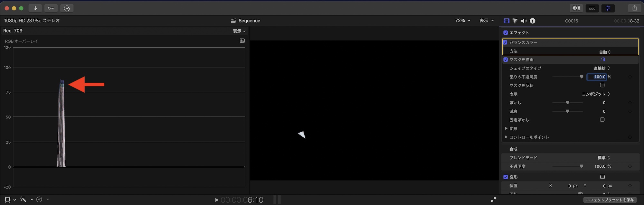Add keyframe for 塗りの不透明度
This screenshot has height=205, width=644.
click(x=630, y=77)
